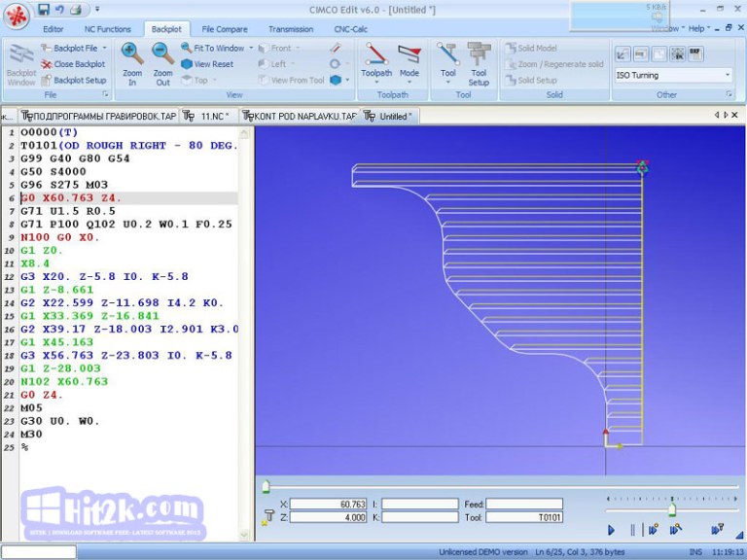Click the rotate view icon in View group
Viewport: 747px width, 560px height.
(x=335, y=64)
